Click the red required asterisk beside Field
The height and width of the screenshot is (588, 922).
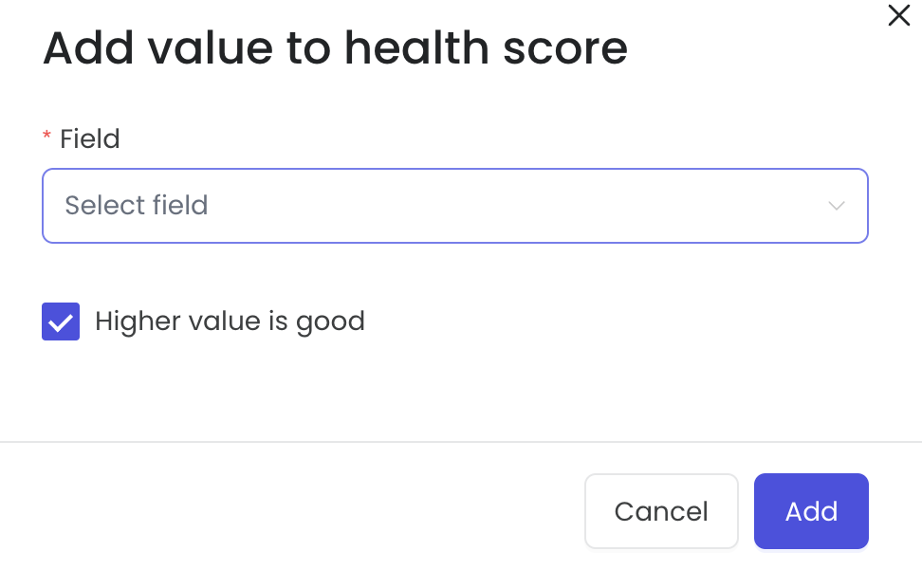coord(47,137)
